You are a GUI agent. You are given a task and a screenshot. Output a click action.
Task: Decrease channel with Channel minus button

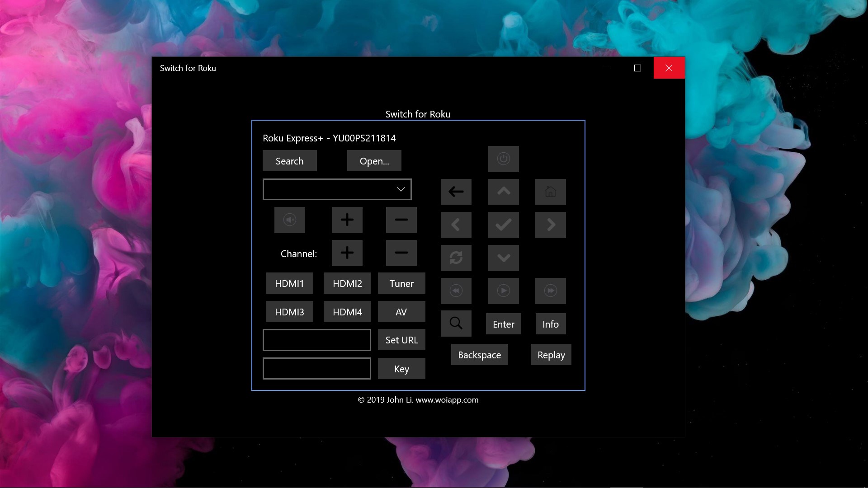401,253
